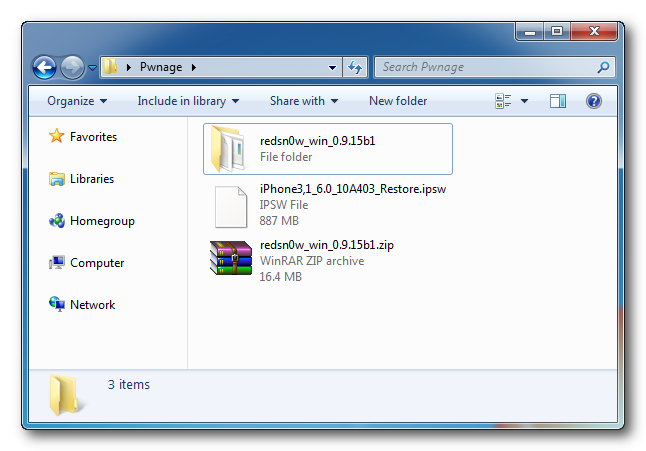This screenshot has width=646, height=451.
Task: Select Homegroup in navigation pane
Action: [102, 221]
